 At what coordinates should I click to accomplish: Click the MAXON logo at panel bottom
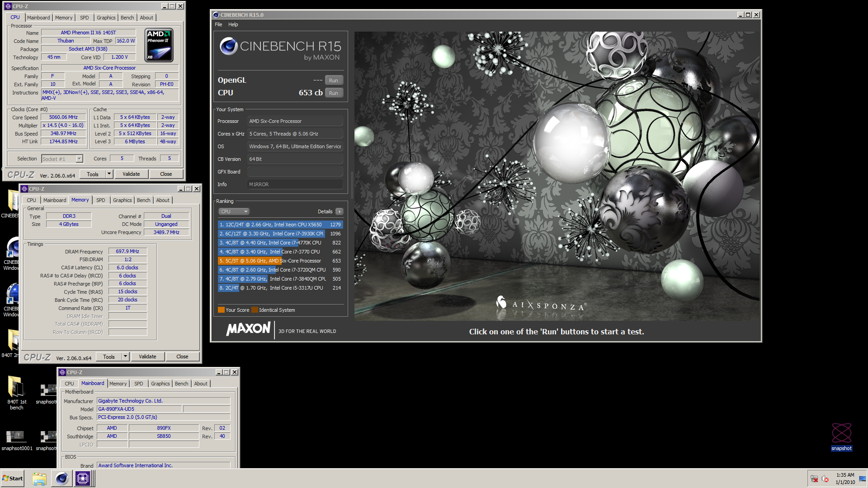(x=248, y=329)
